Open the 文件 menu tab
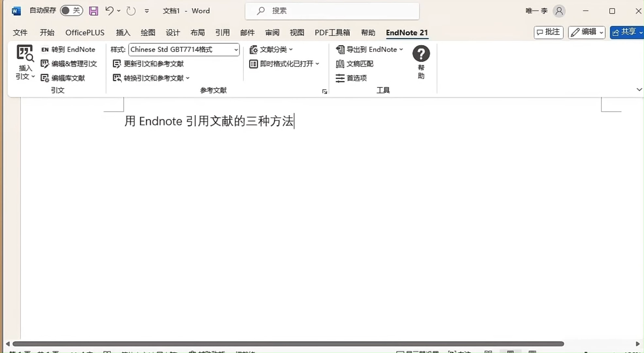The width and height of the screenshot is (644, 353). point(20,33)
